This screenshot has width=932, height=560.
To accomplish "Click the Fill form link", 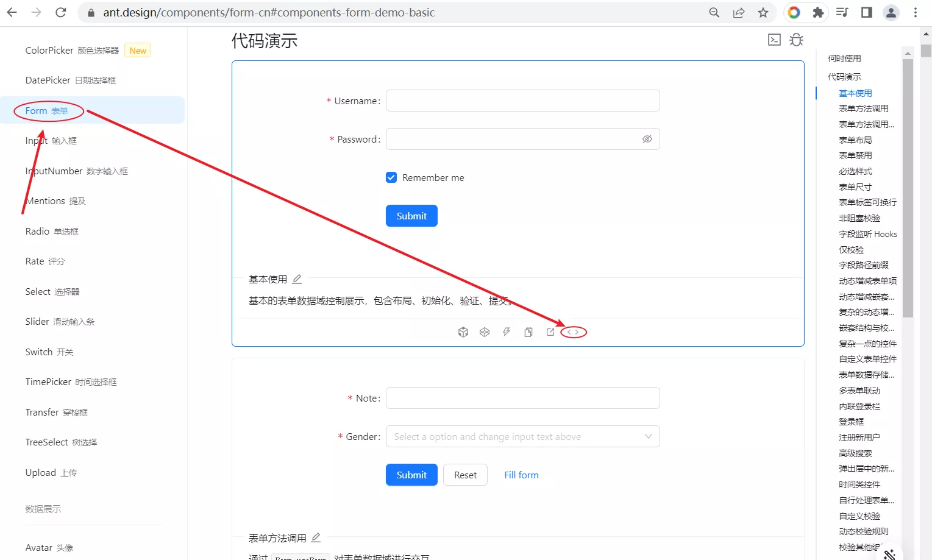I will pos(521,475).
